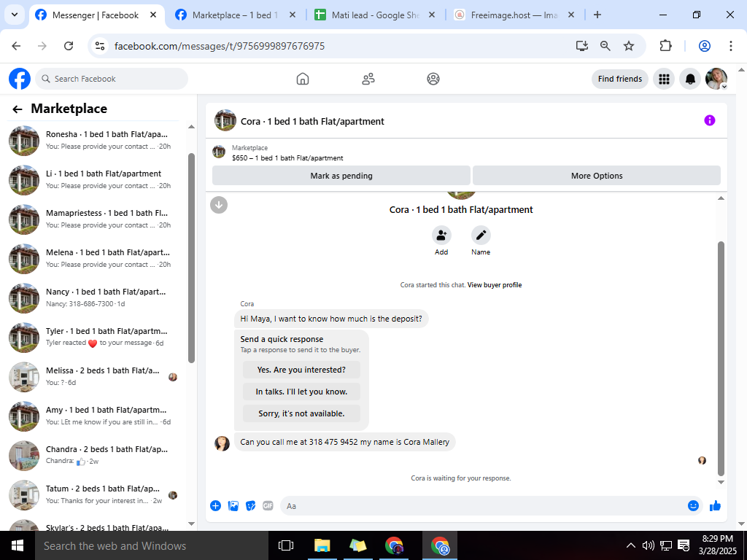Open Chrome profile icon

pos(705,46)
